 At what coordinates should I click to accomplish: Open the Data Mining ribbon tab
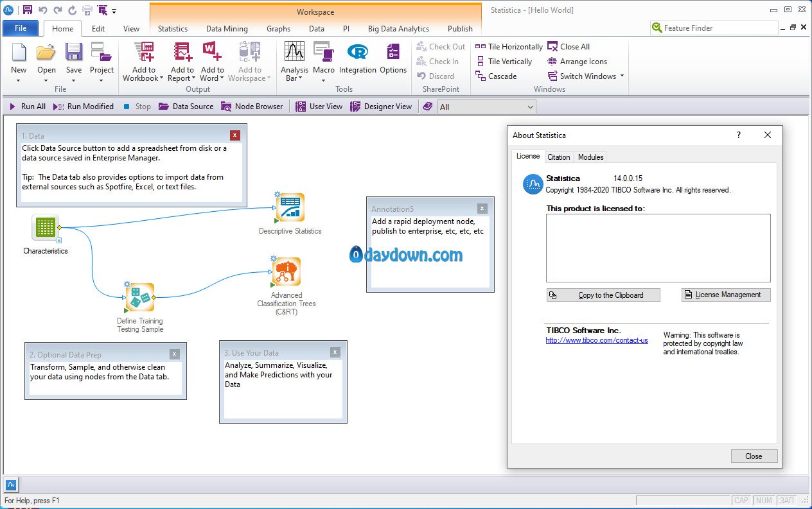pyautogui.click(x=227, y=29)
